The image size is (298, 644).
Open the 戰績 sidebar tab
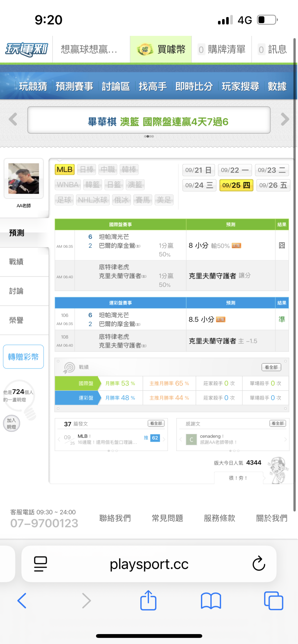17,262
